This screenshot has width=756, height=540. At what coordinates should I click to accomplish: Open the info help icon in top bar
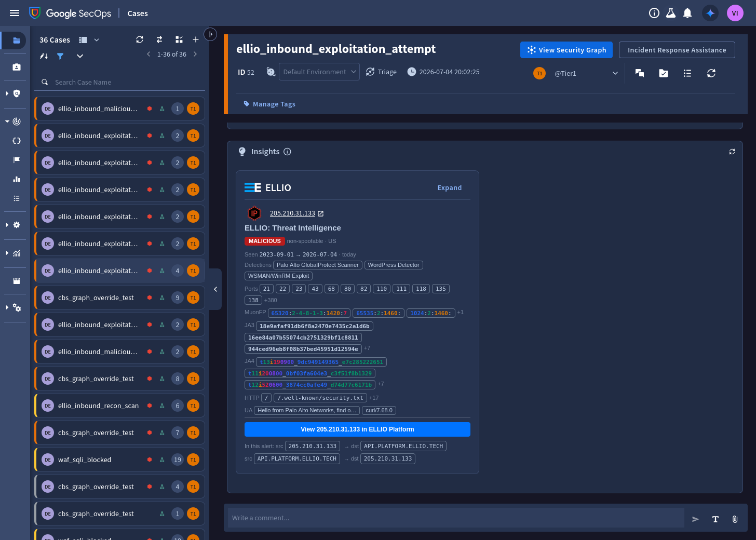(654, 13)
